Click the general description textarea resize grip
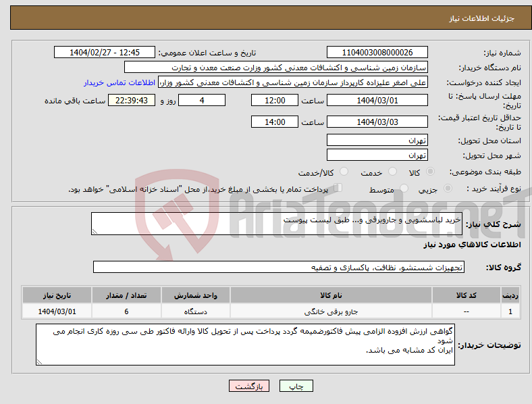 point(95,232)
